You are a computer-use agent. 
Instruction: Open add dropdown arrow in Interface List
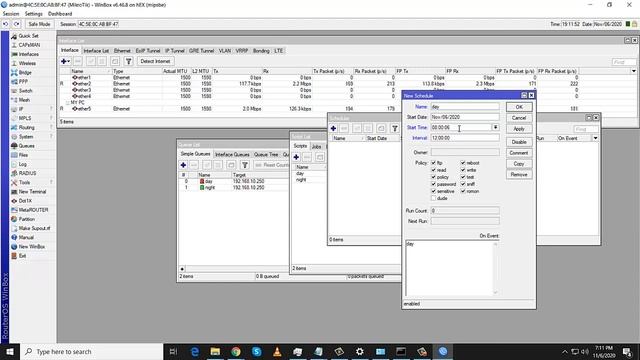coord(69,61)
